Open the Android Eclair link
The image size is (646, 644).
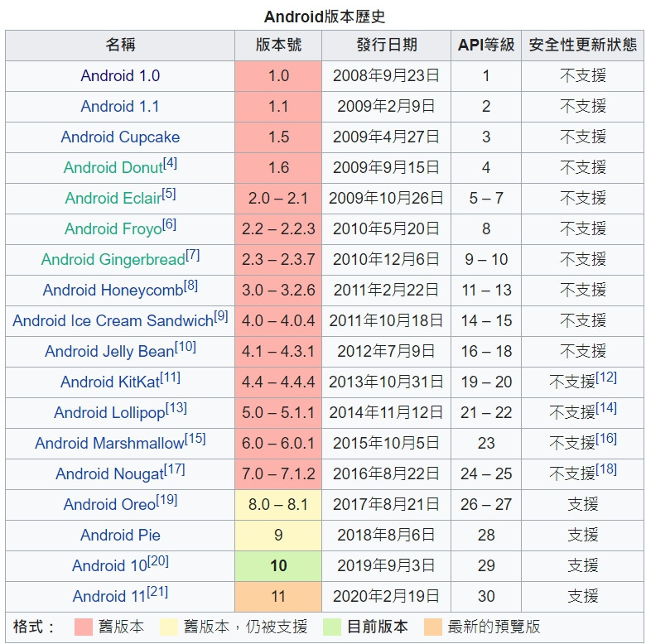click(x=113, y=198)
